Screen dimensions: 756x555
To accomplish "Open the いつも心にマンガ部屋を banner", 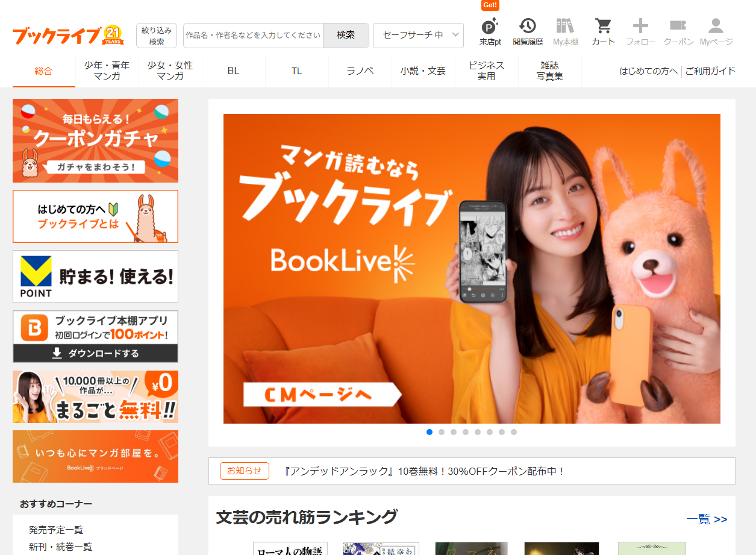I will coord(95,456).
